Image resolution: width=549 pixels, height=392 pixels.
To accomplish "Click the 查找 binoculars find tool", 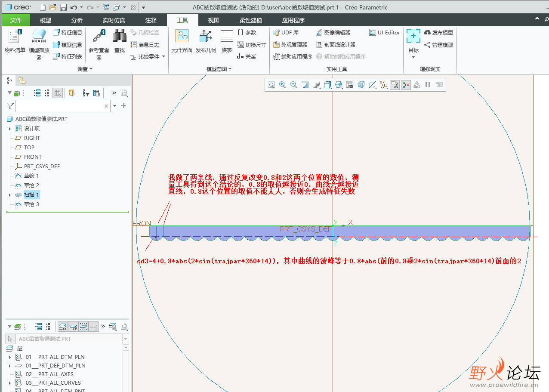I will (x=119, y=41).
